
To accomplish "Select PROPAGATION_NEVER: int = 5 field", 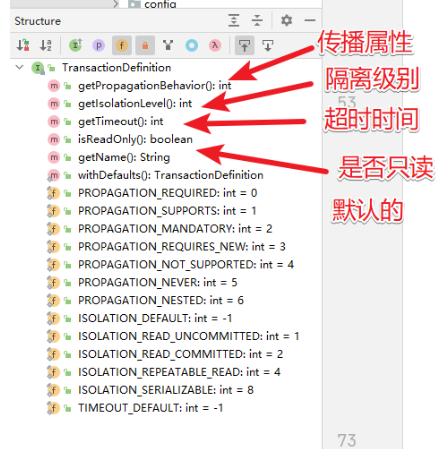I will 158,282.
